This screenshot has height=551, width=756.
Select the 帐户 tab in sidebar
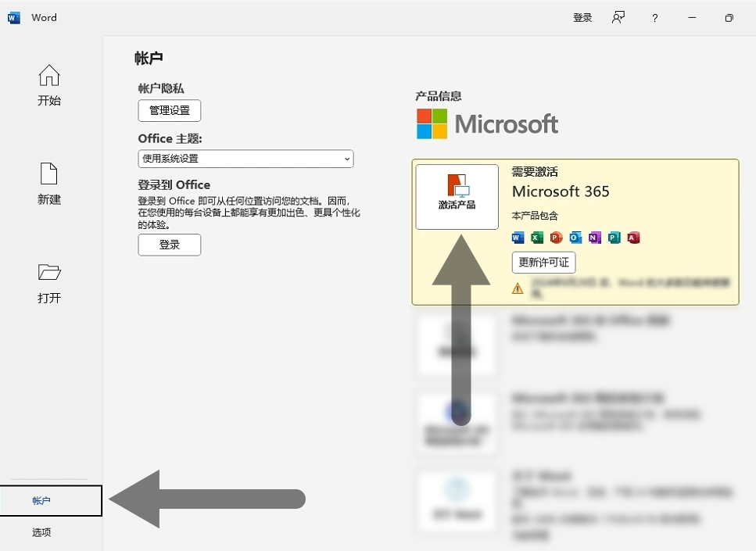pos(51,500)
